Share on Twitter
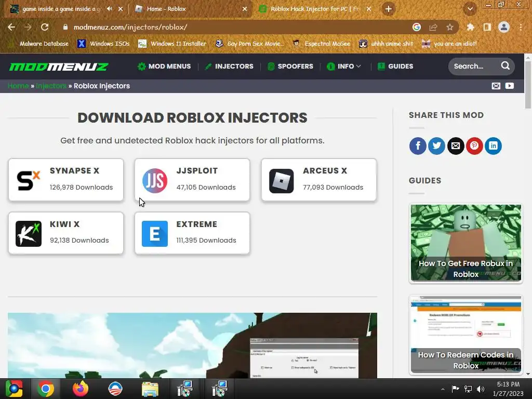 pyautogui.click(x=436, y=146)
